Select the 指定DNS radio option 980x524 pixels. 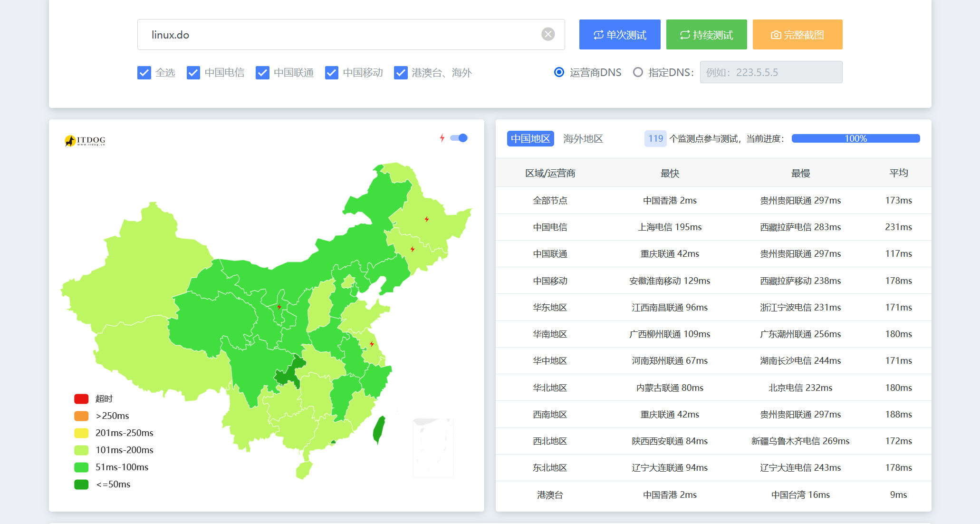point(638,72)
